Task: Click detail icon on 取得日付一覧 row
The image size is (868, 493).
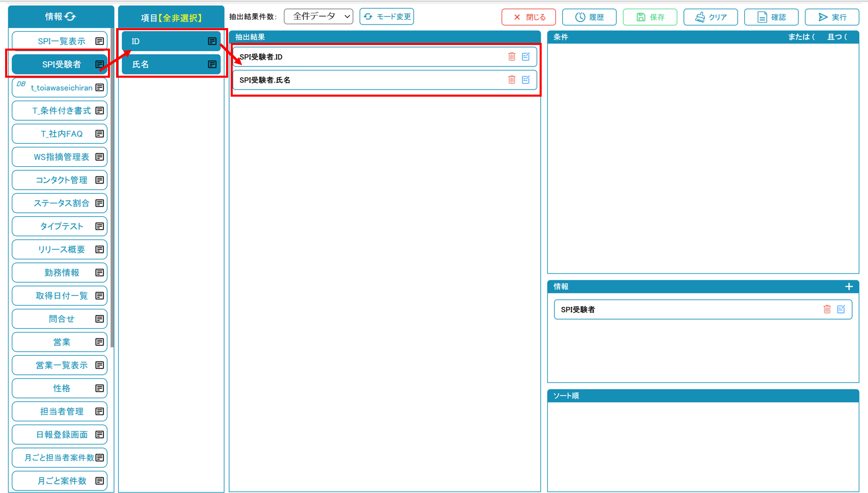Action: coord(100,296)
